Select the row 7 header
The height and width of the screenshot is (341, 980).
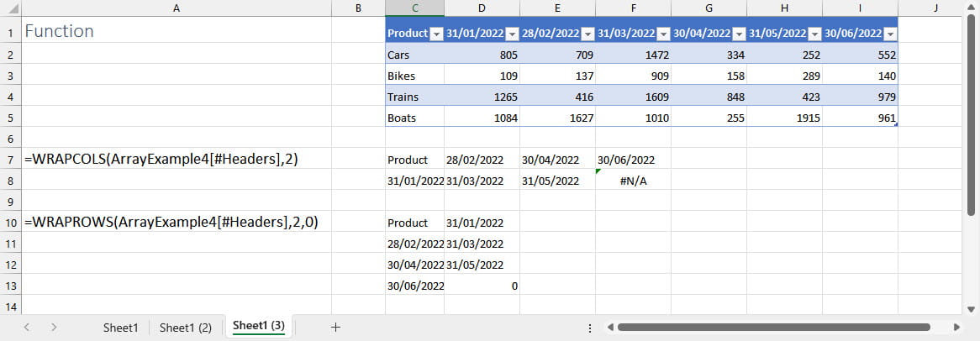tap(9, 158)
